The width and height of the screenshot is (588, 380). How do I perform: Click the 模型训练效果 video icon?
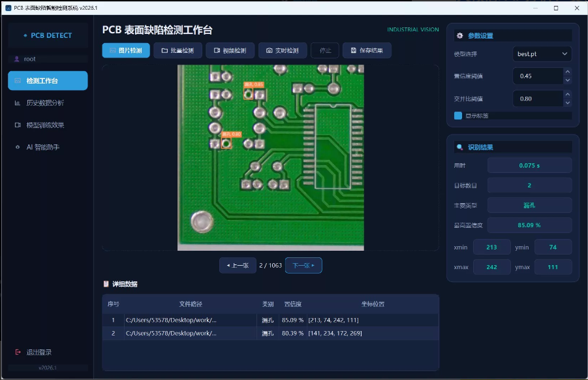pos(17,125)
